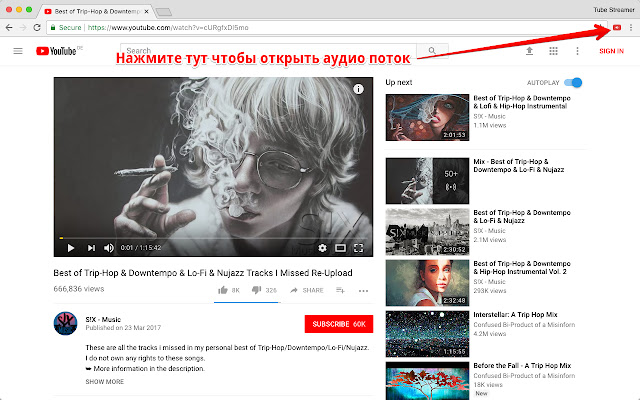
Task: Click SIGN IN
Action: pyautogui.click(x=611, y=51)
